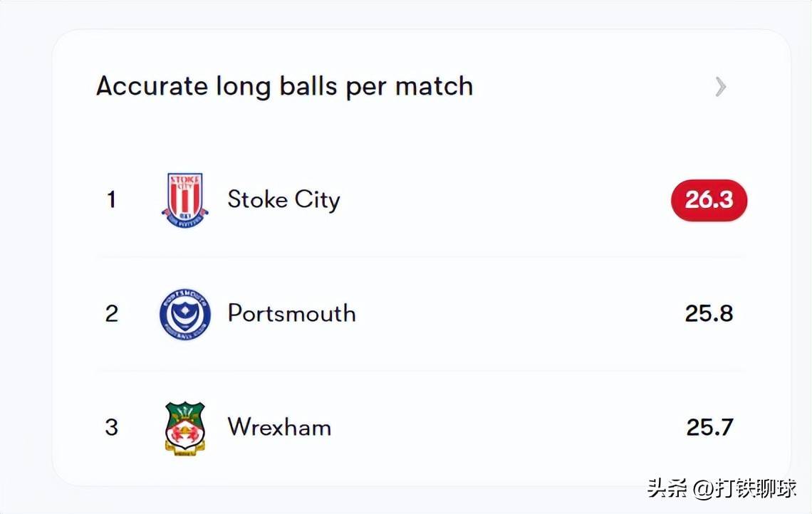Click the red 26.3 value badge
Viewport: 812px width, 514px height.
pos(709,200)
